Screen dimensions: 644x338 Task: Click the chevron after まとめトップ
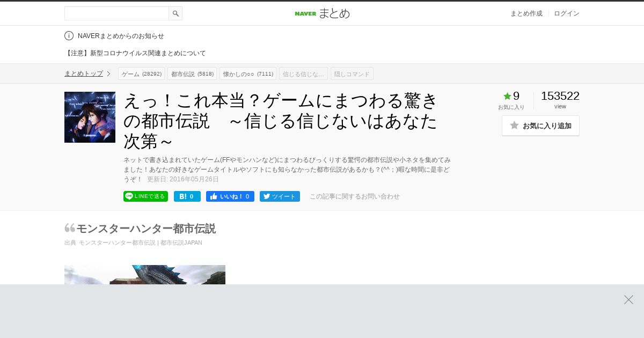pyautogui.click(x=108, y=74)
